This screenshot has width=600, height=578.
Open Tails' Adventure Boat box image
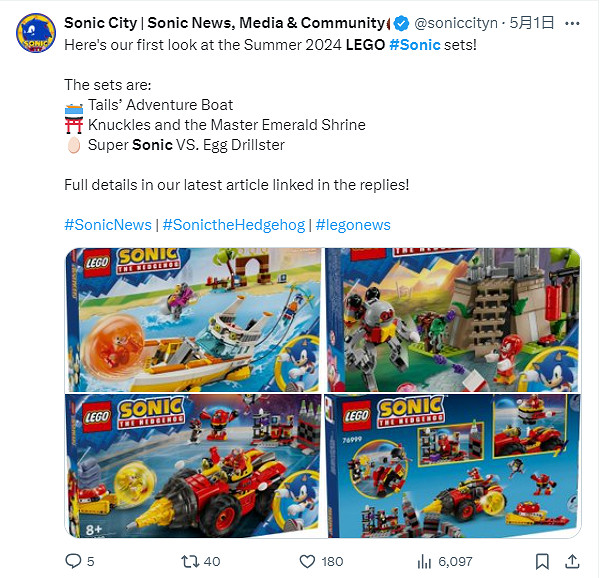(x=194, y=320)
